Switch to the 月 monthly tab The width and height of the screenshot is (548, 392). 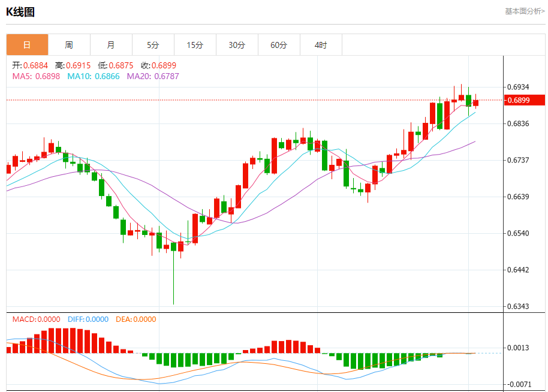click(111, 45)
